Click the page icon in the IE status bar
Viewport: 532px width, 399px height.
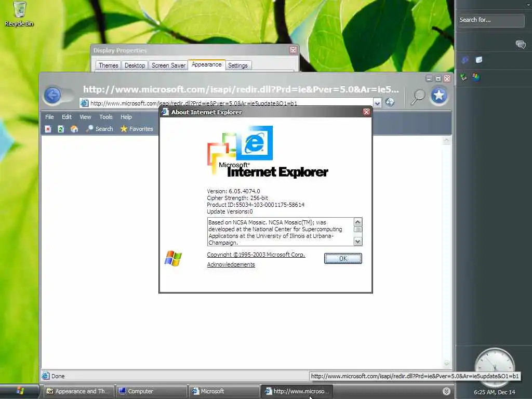[46, 376]
